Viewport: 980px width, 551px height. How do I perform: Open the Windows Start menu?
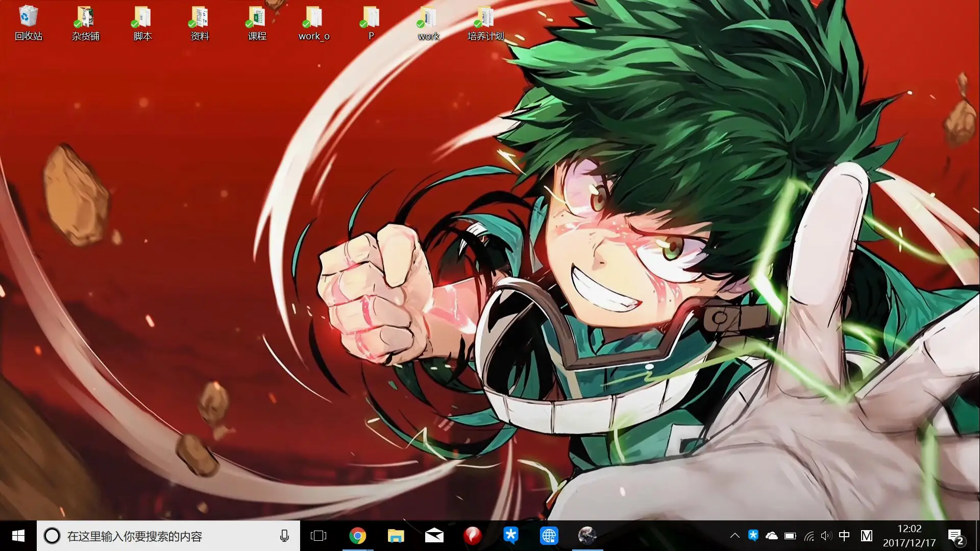[x=18, y=536]
